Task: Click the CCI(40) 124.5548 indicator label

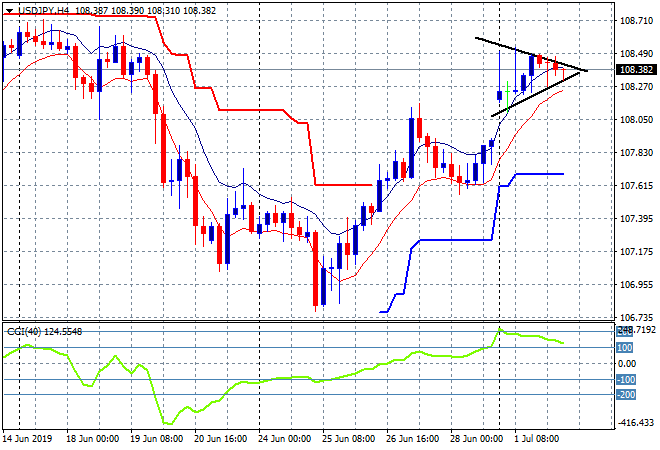Action: click(x=44, y=332)
